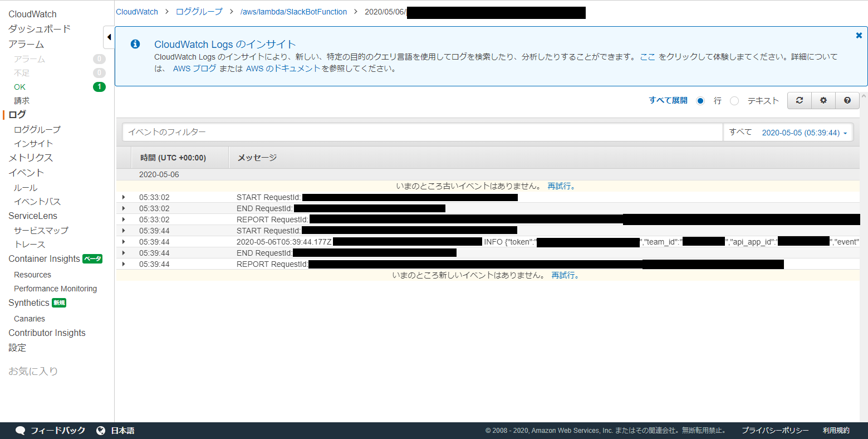The height and width of the screenshot is (439, 868).
Task: Expand the 05:39:44 START RequestId row
Action: [x=124, y=231]
